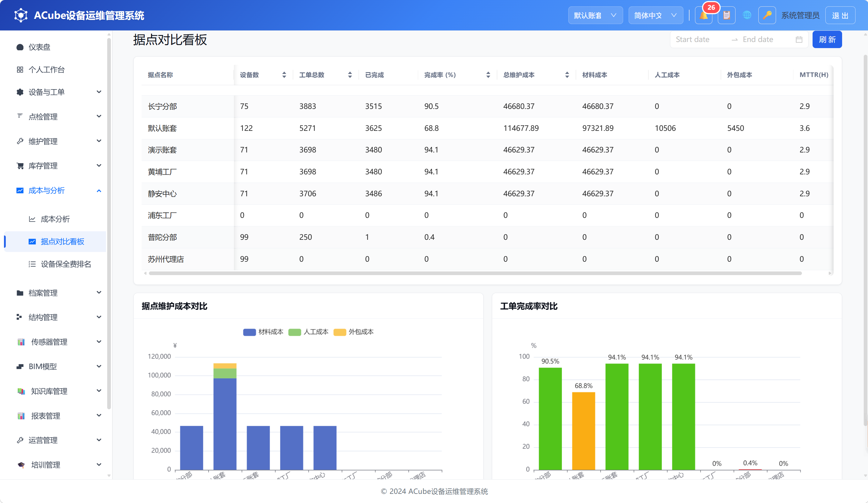Open the 简体中文 language dropdown
Image resolution: width=868 pixels, height=503 pixels.
coord(655,16)
